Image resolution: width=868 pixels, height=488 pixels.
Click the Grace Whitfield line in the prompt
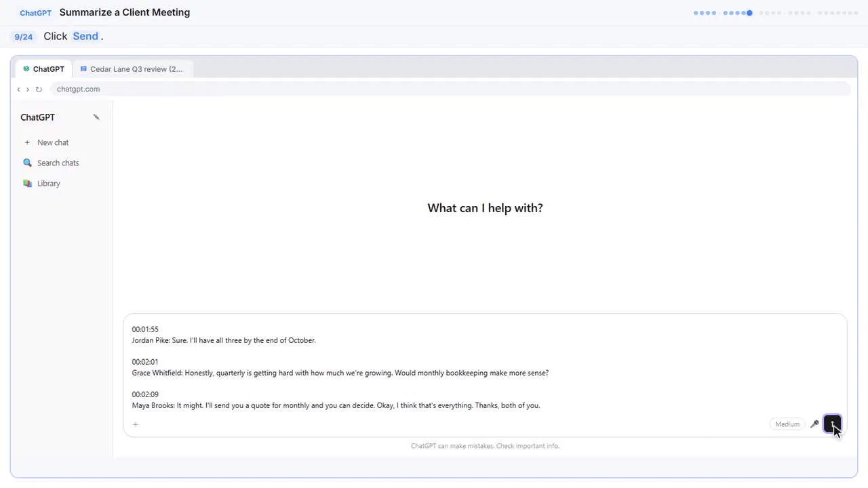(x=340, y=373)
